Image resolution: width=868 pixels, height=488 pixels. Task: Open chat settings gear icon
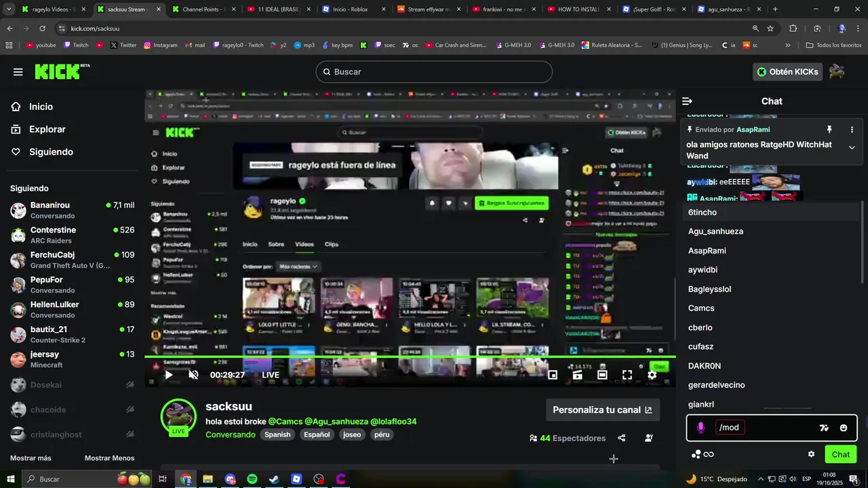coord(811,454)
